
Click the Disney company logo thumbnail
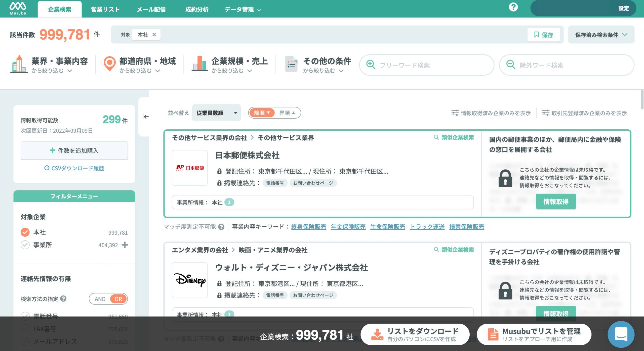tap(190, 280)
